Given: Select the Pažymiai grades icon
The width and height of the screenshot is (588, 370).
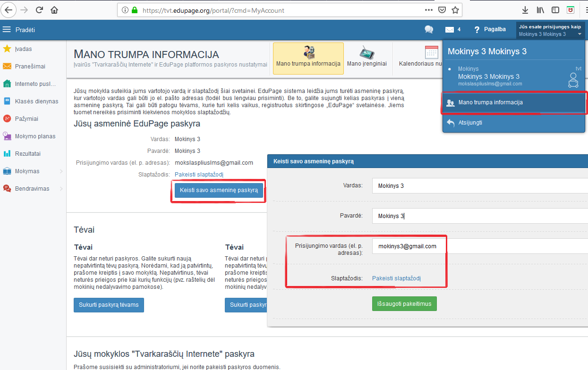Looking at the screenshot, I should point(7,119).
